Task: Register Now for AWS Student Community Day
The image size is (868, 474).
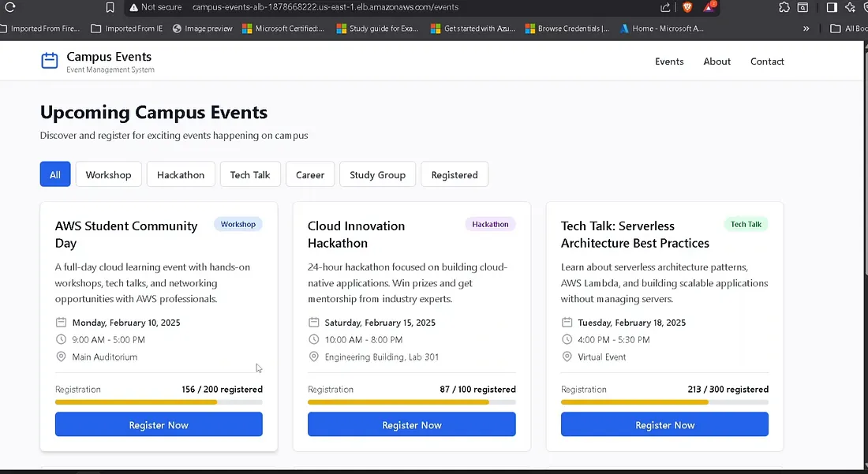Action: tap(159, 424)
